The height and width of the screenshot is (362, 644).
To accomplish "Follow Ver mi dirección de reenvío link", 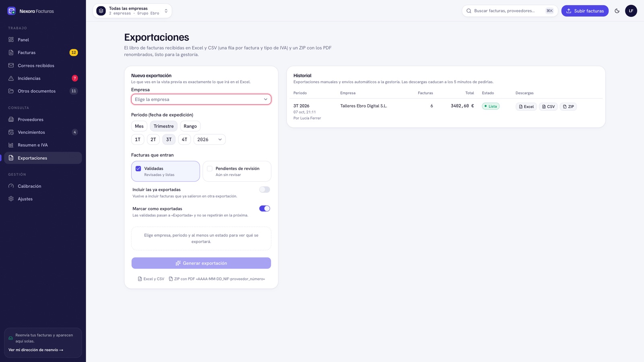I will (36, 350).
